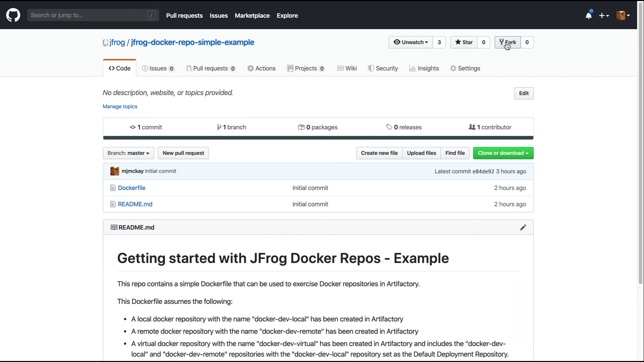Open Settings via the gear icon
The height and width of the screenshot is (362, 644).
[453, 68]
